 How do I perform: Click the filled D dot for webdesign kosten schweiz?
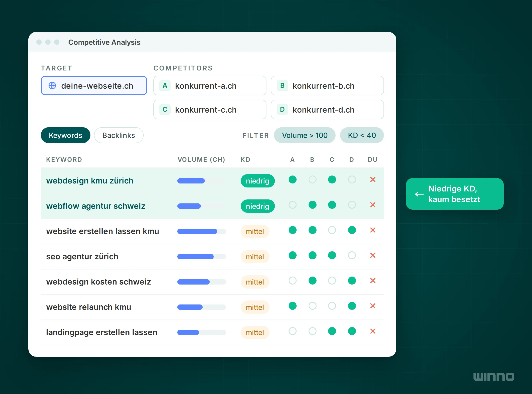coord(352,281)
